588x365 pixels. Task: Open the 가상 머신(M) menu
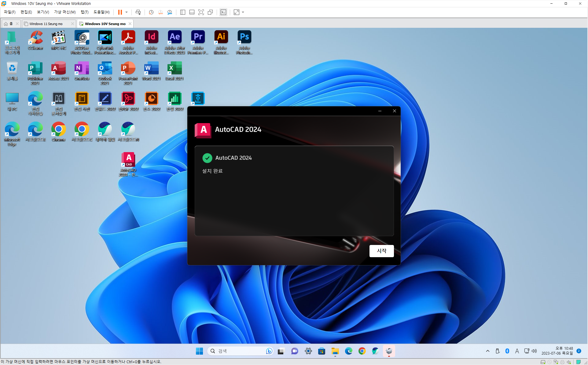click(x=65, y=12)
